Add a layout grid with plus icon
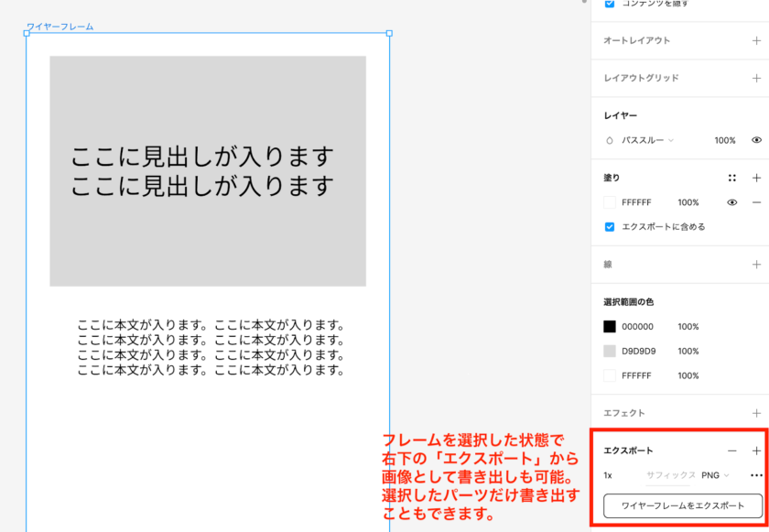The height and width of the screenshot is (532, 769). pos(756,78)
